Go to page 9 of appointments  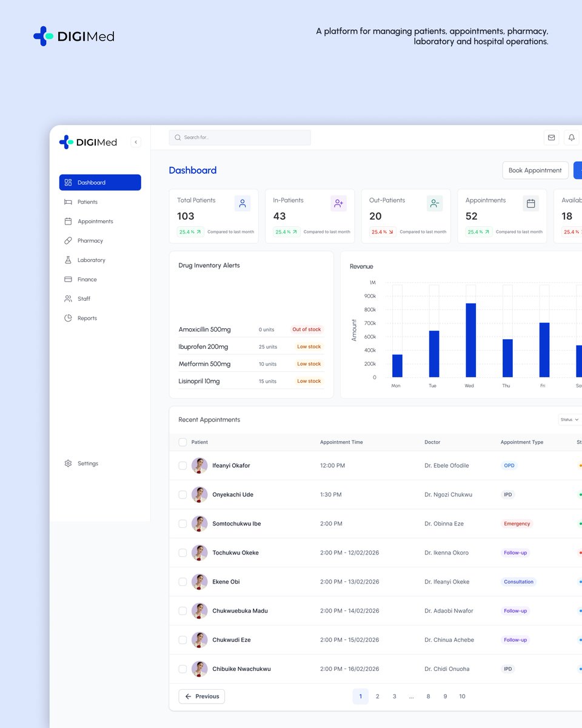coord(445,696)
